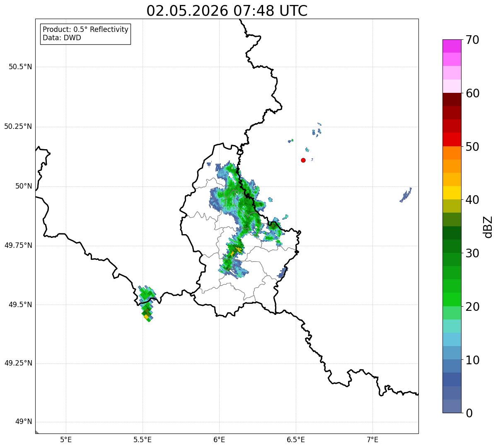Click the blue colorbar swatch at 10 dBZ
The width and height of the screenshot is (498, 448).
(x=452, y=353)
